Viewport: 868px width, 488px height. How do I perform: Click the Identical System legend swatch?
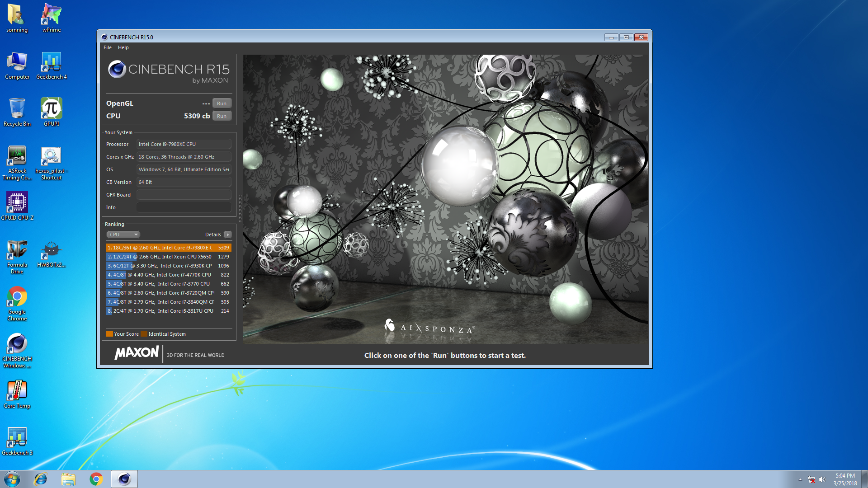(x=144, y=334)
